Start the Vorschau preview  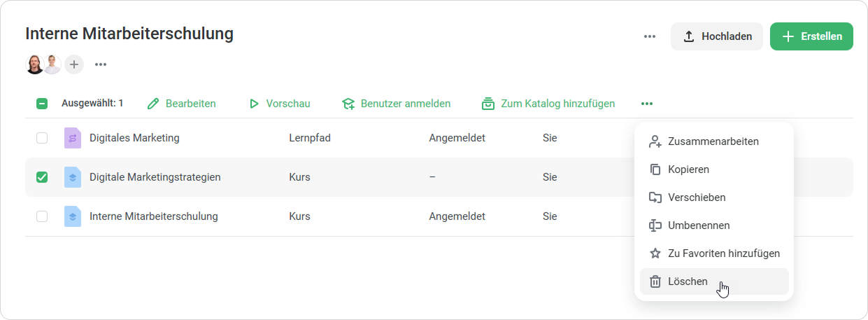tap(279, 104)
